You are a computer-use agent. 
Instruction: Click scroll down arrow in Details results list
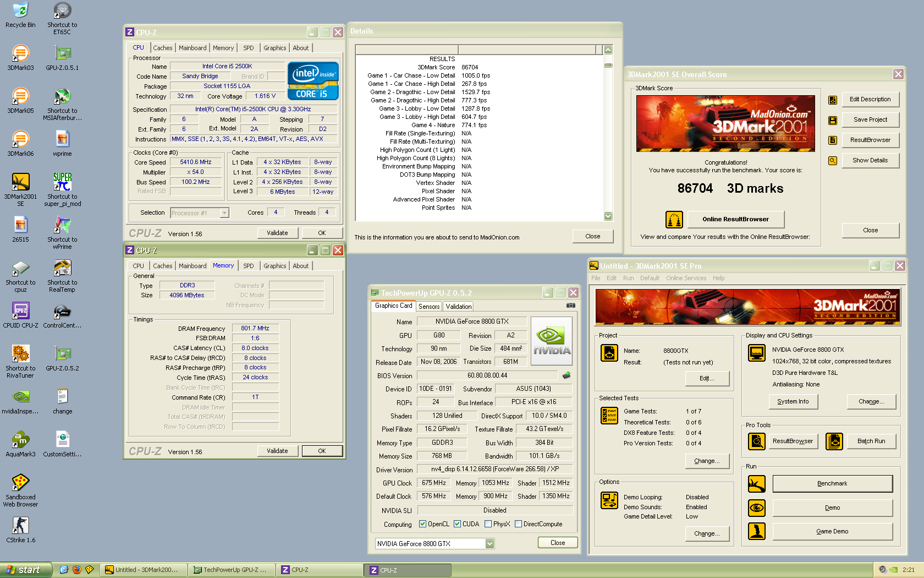608,216
